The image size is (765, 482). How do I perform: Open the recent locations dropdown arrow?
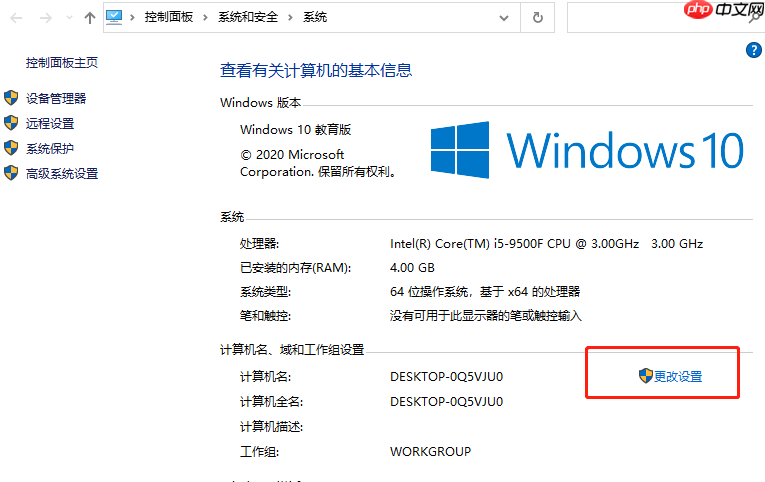tap(69, 18)
